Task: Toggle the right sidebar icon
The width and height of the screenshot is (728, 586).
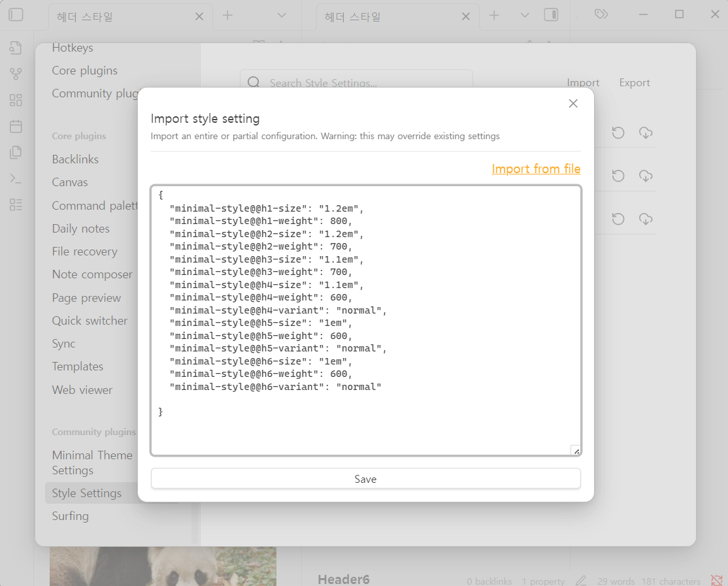Action: (551, 15)
